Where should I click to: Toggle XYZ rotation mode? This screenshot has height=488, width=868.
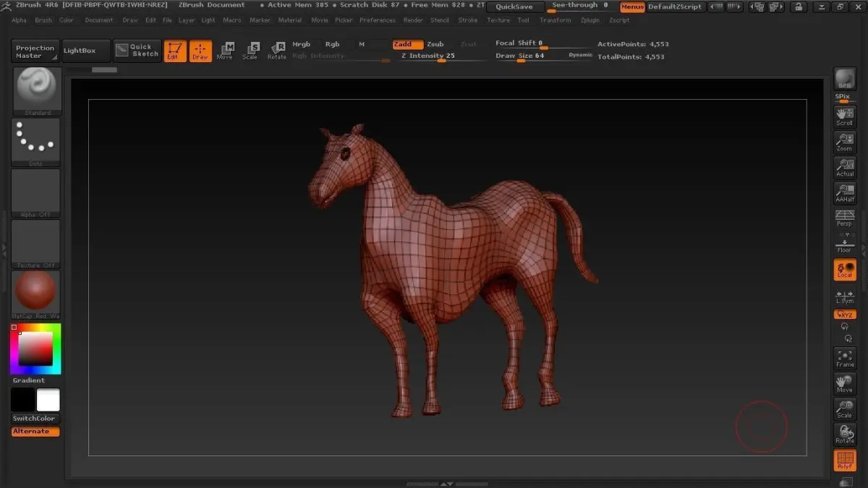click(x=845, y=314)
